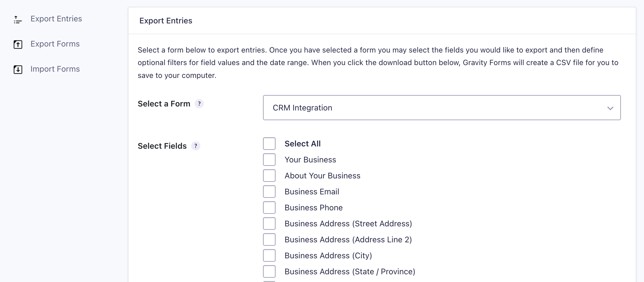Open help tooltip beside Select a Form
The image size is (644, 282).
(x=199, y=104)
